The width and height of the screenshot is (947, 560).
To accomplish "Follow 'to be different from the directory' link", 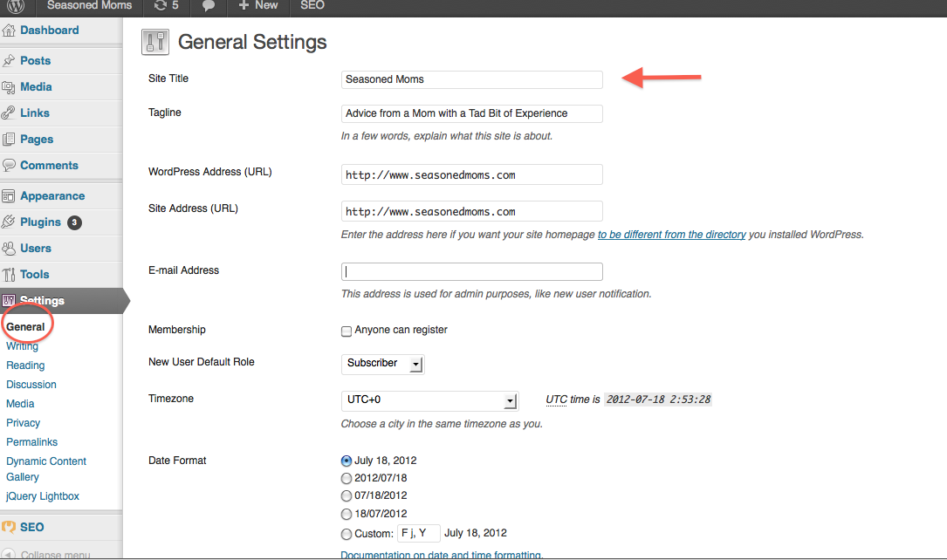I will coord(671,235).
